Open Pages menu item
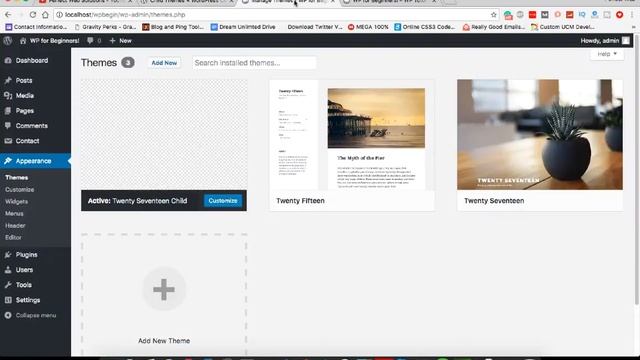 point(24,111)
